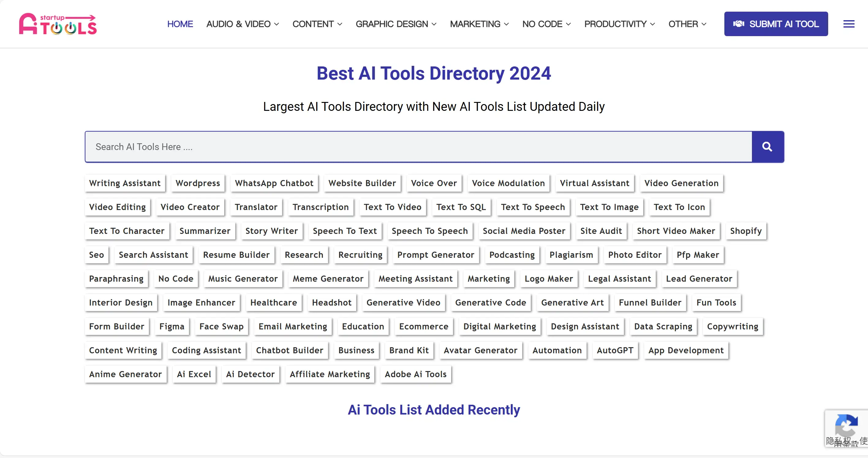Select the Logo Maker tag
The height and width of the screenshot is (458, 868).
(549, 279)
